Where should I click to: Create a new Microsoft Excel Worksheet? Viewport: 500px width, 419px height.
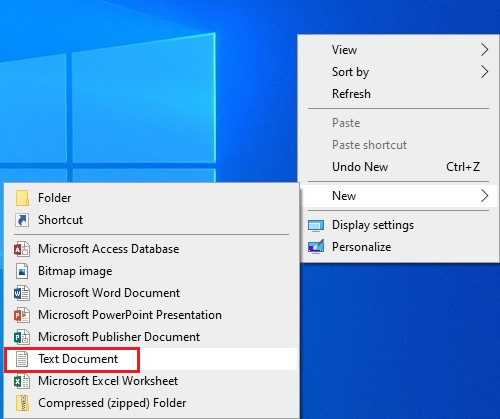point(151,381)
